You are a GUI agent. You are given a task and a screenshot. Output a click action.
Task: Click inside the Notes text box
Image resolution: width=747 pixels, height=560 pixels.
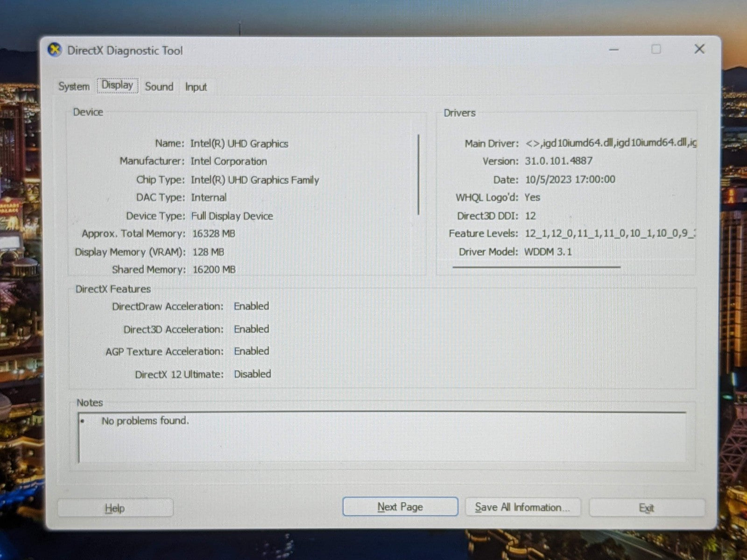coord(382,438)
